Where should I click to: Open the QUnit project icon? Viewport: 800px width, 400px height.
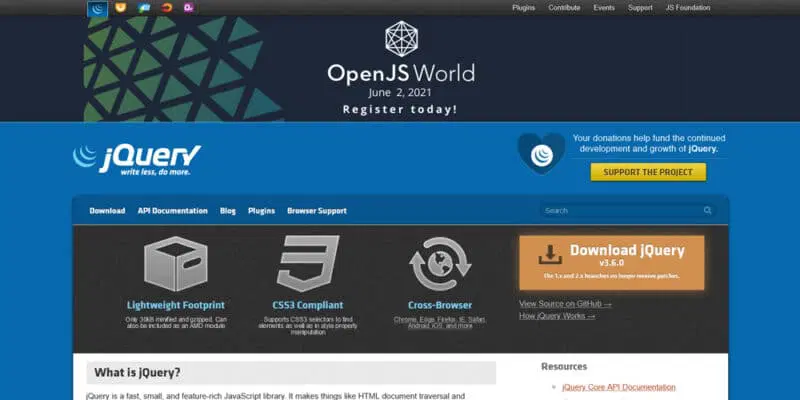(189, 8)
